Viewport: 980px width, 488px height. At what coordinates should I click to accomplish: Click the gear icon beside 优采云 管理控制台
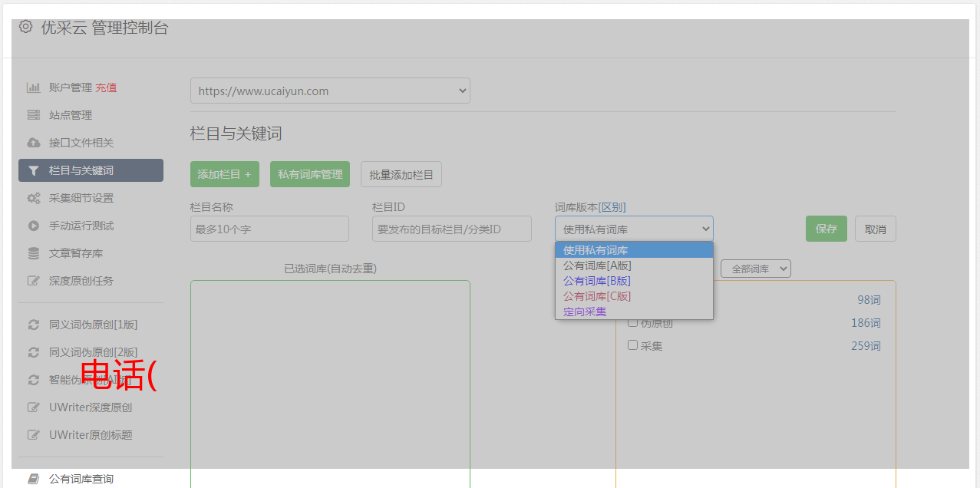click(26, 28)
